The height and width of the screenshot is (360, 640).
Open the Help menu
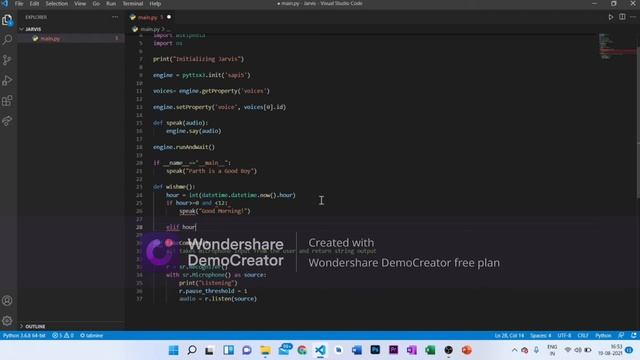pyautogui.click(x=155, y=4)
